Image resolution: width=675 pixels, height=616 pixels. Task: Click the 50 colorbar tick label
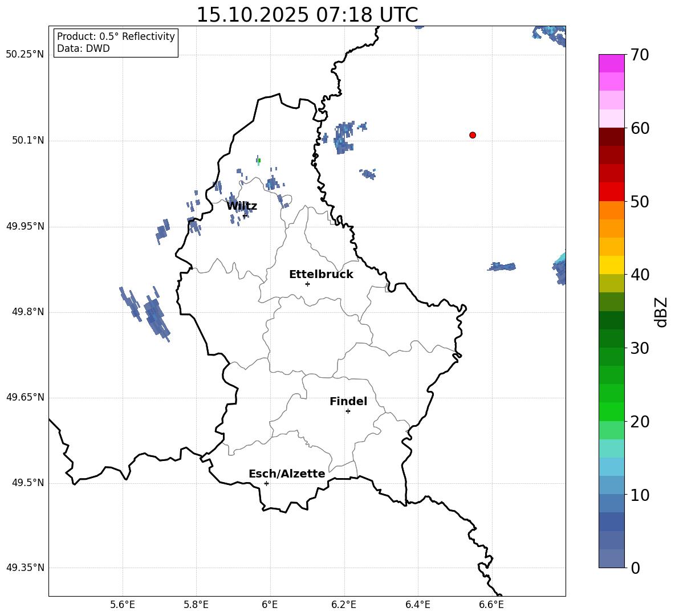(x=640, y=201)
